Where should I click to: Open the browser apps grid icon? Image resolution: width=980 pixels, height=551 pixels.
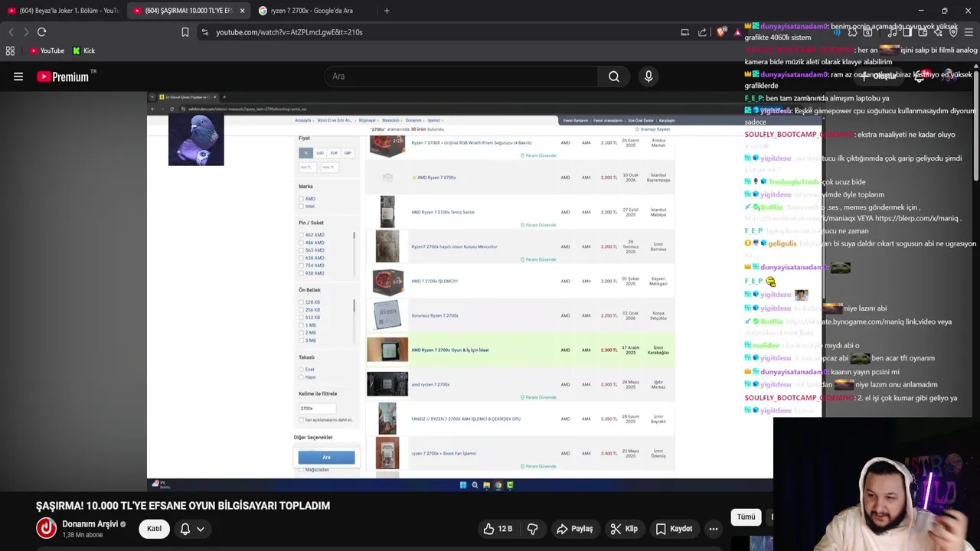coord(10,51)
